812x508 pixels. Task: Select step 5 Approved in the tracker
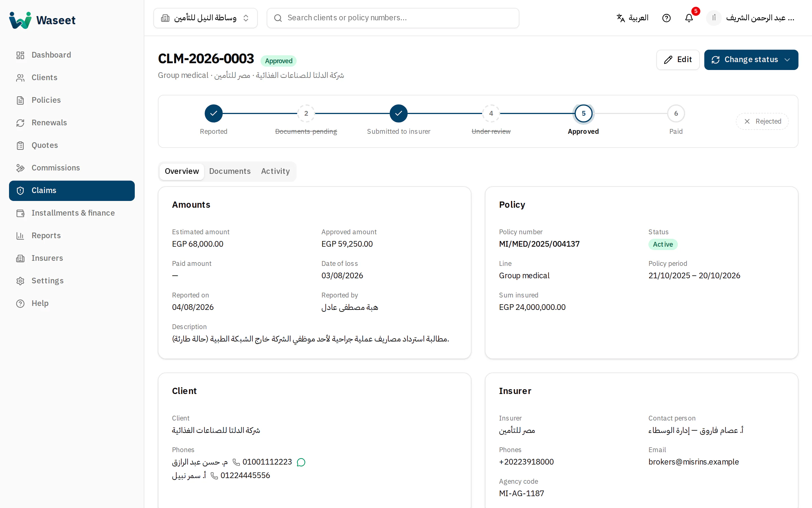[584, 113]
